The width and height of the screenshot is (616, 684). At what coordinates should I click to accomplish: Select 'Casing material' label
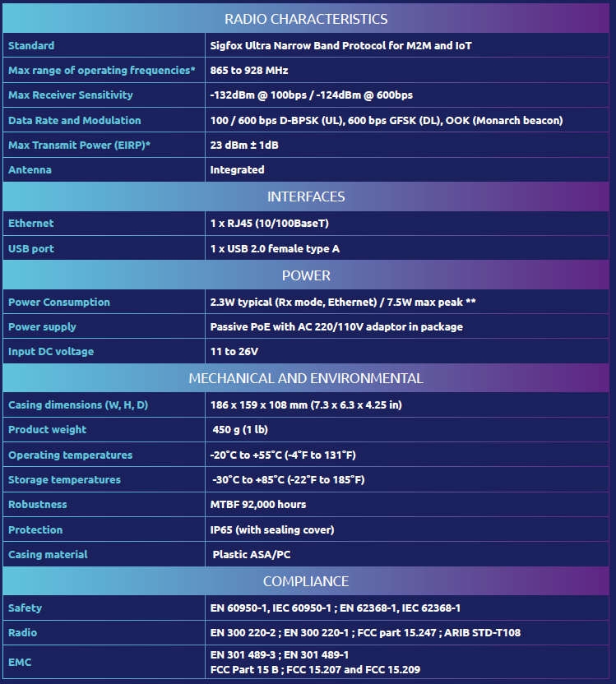click(x=48, y=554)
